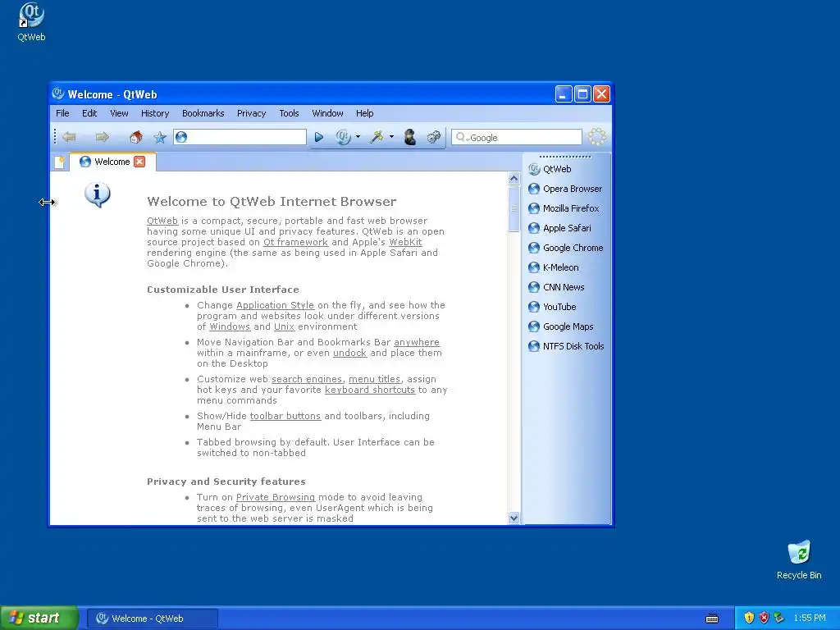Click the star bookmark icon
Viewport: 840px width, 630px height.
click(x=160, y=138)
